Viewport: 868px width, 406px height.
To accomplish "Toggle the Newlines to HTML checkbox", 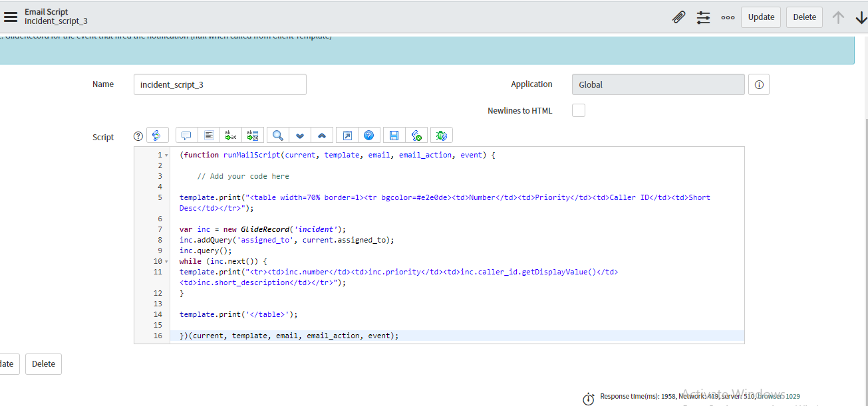I will click(579, 110).
